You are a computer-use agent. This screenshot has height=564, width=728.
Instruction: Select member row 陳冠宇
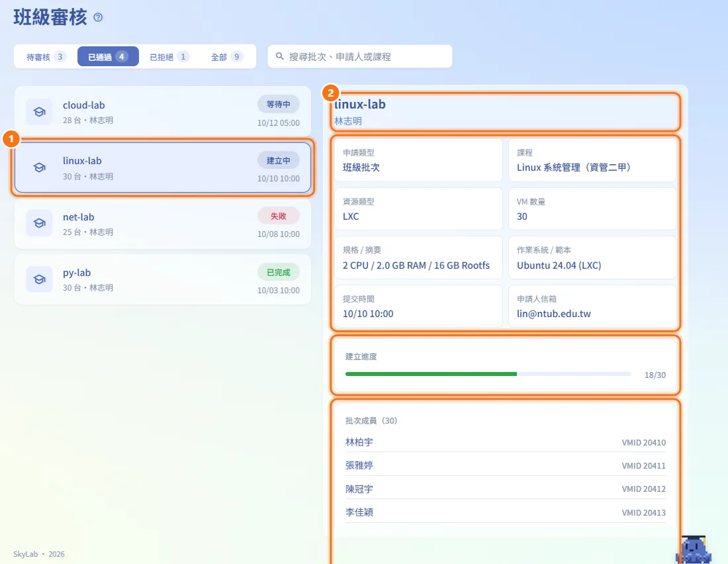coord(505,489)
